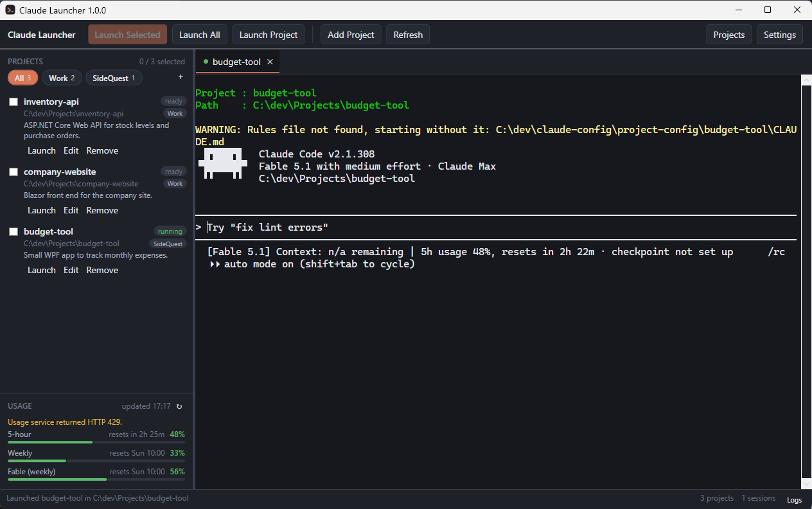The width and height of the screenshot is (812, 509).
Task: Launch the company-website project
Action: (x=42, y=210)
